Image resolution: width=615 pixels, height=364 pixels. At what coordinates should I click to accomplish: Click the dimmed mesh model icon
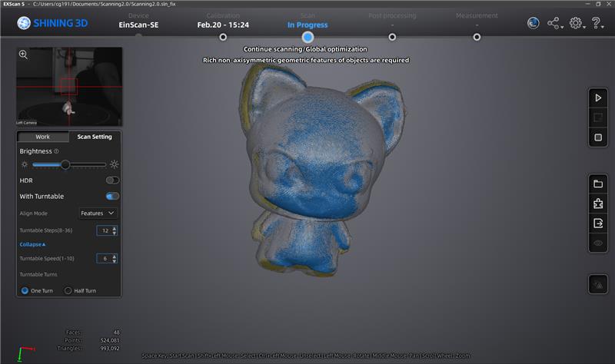598,285
